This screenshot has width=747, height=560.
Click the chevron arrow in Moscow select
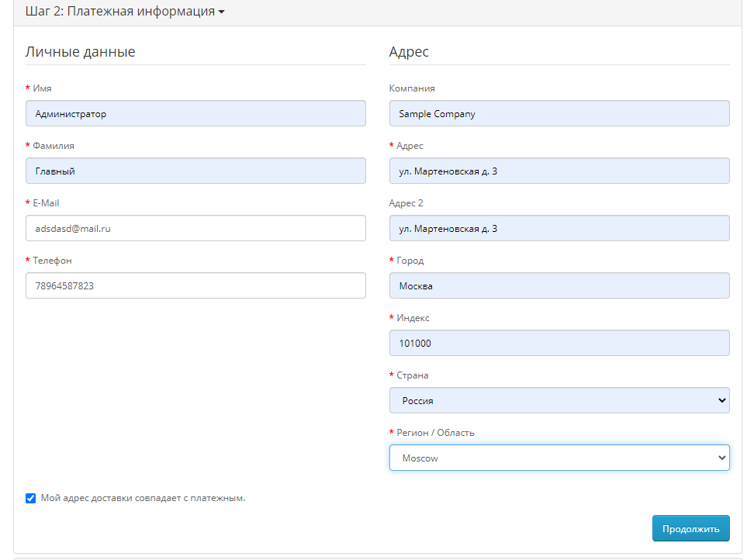[x=721, y=458]
